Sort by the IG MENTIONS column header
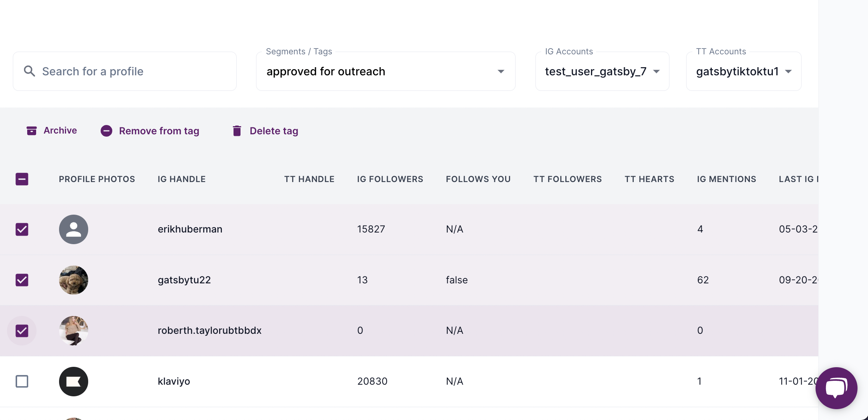This screenshot has width=868, height=420. (x=727, y=179)
